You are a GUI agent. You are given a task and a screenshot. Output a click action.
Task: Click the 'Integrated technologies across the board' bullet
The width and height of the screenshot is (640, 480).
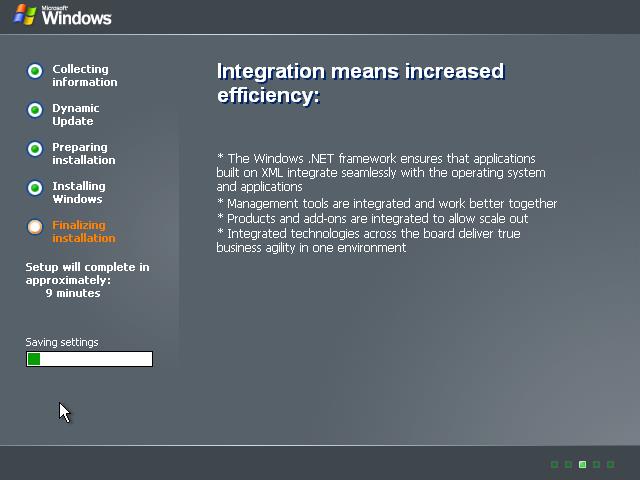coord(369,240)
